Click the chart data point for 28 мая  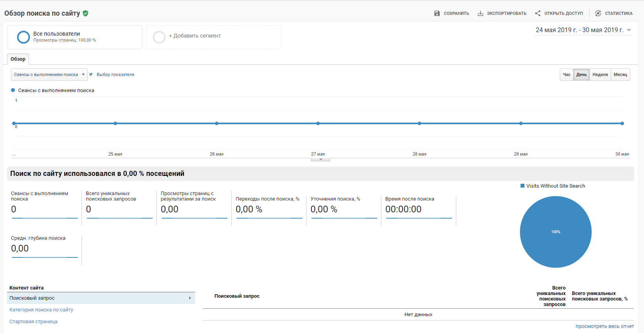[x=419, y=123]
